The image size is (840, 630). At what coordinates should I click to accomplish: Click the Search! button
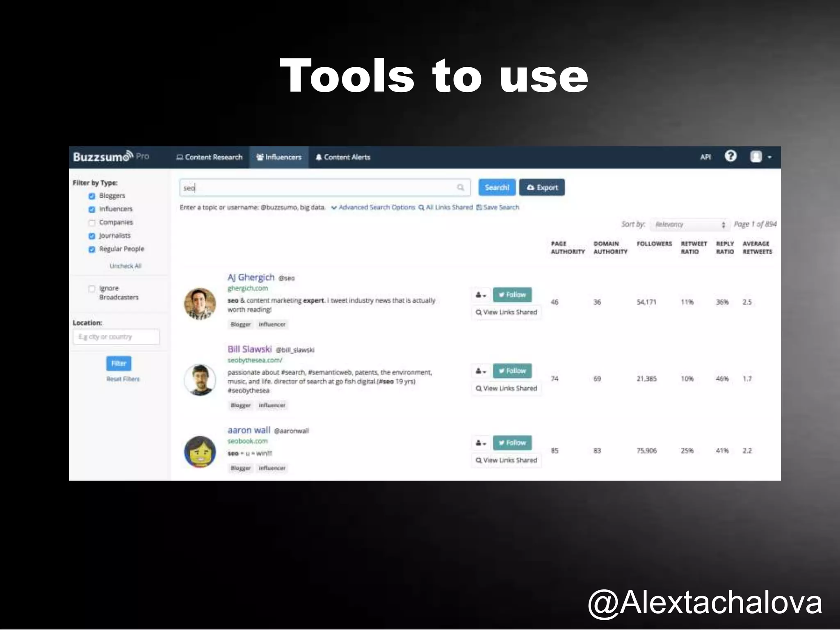click(497, 187)
